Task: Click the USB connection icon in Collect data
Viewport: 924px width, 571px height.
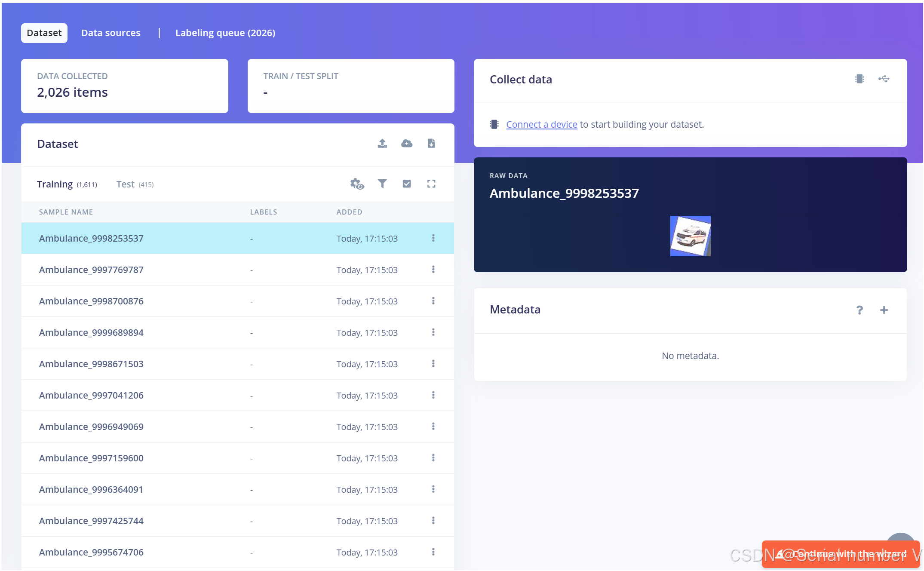Action: pos(884,79)
